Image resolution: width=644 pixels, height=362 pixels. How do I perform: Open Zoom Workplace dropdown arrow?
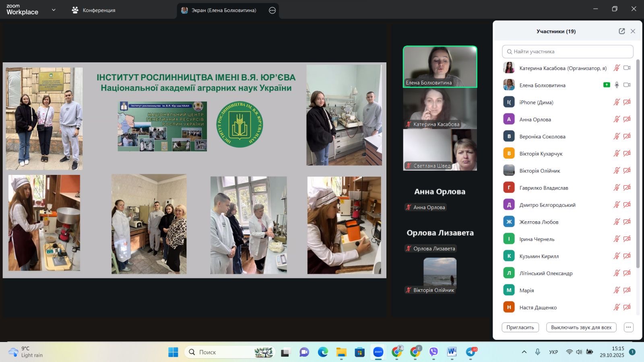coord(54,10)
